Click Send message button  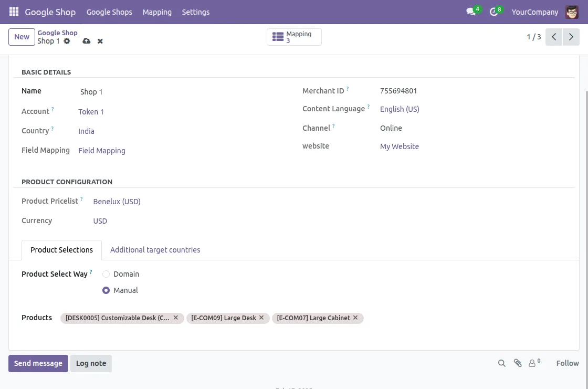(x=38, y=363)
